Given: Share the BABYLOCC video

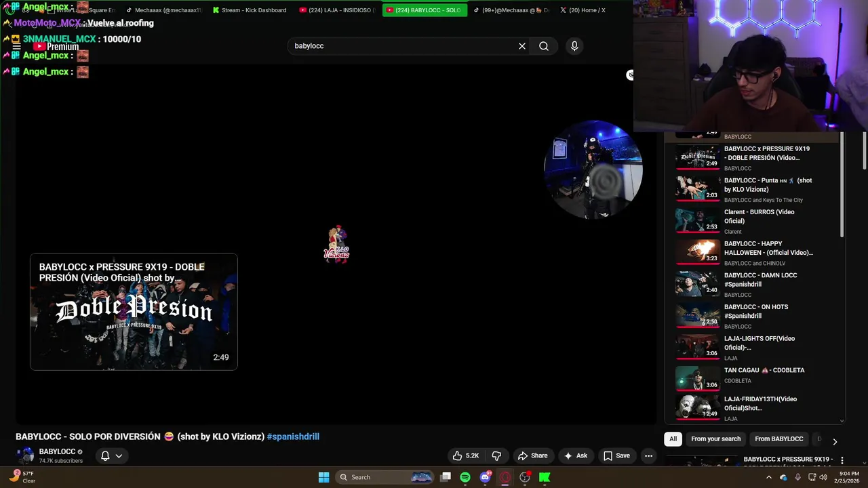Looking at the screenshot, I should pos(532,455).
